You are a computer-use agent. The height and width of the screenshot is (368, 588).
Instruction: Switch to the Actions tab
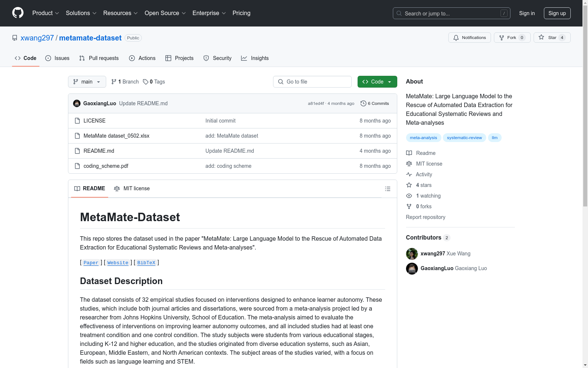(x=142, y=58)
